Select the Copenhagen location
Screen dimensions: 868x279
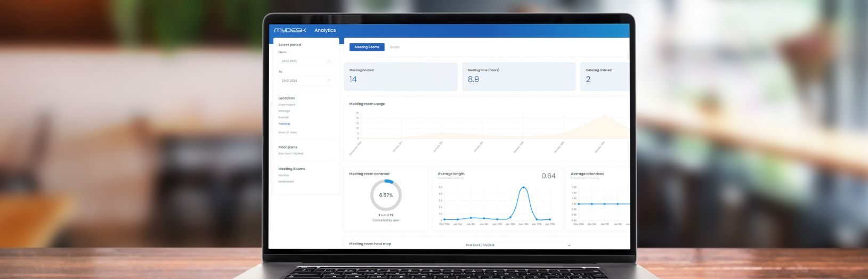(x=287, y=104)
